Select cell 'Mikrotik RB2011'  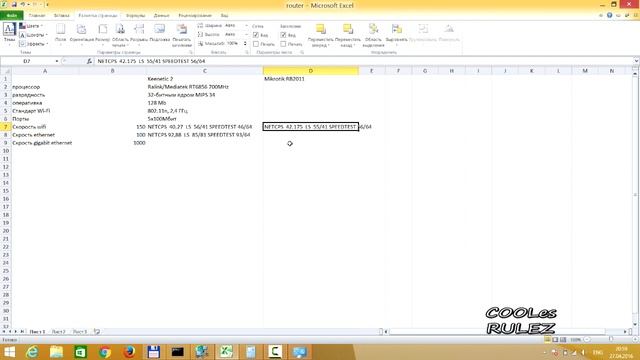311,79
